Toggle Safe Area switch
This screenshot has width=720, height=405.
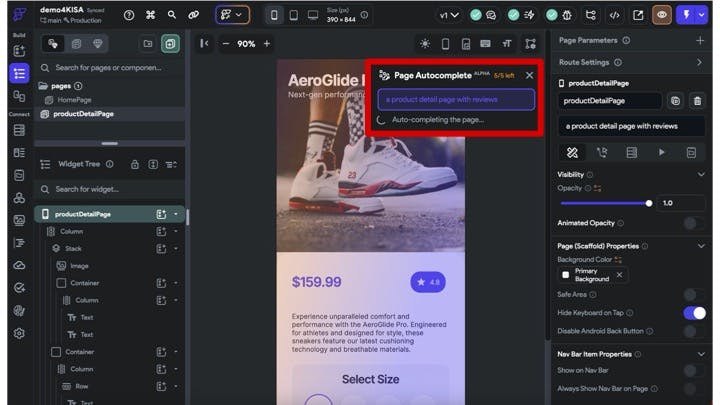(693, 294)
